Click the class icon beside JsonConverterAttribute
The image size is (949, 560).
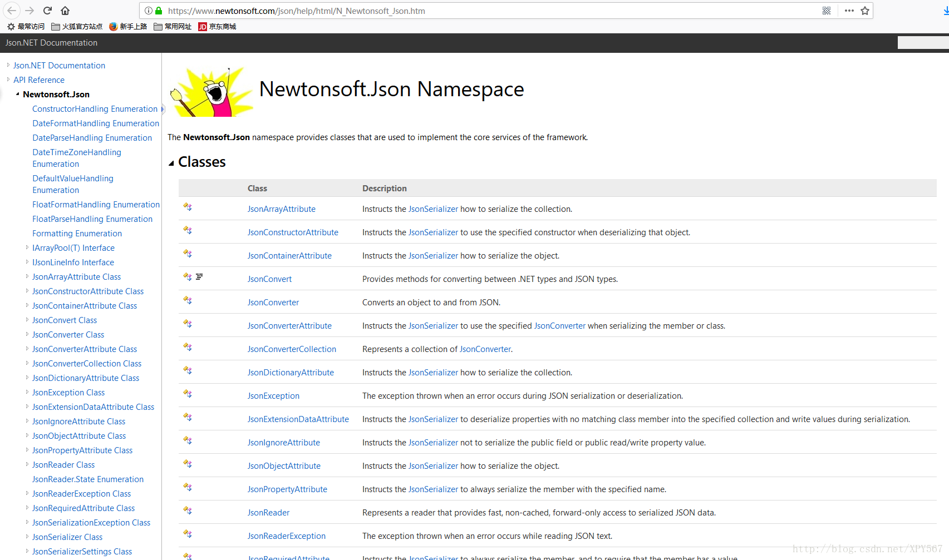(188, 324)
